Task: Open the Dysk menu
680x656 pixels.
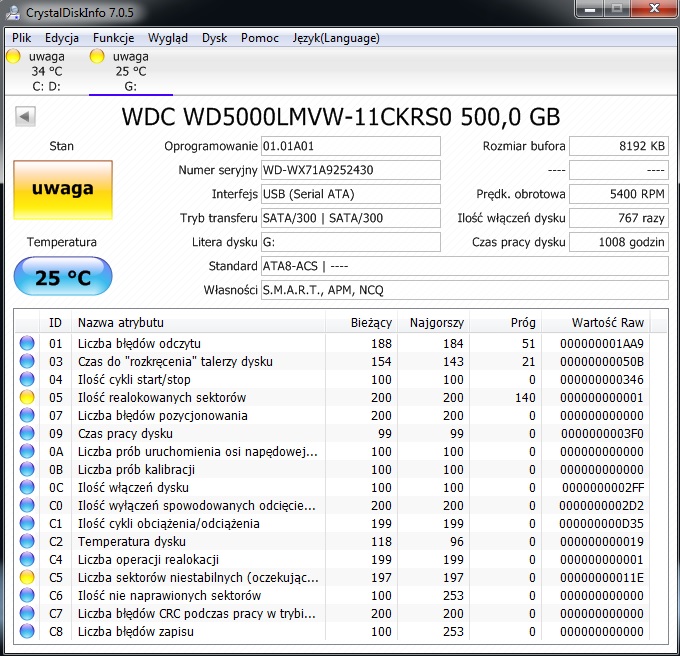Action: point(214,38)
